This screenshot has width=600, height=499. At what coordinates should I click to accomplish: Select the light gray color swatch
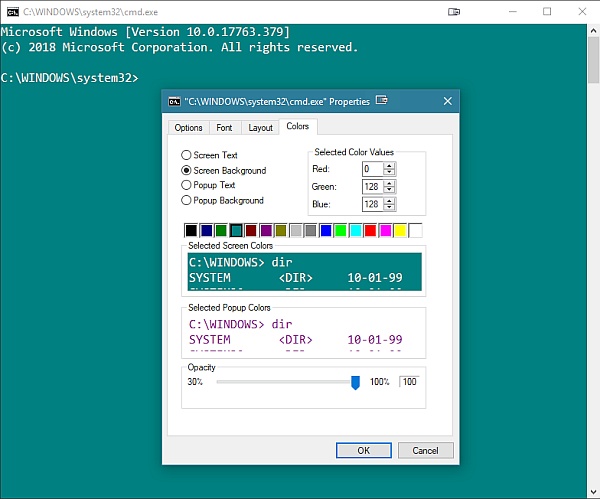click(296, 230)
